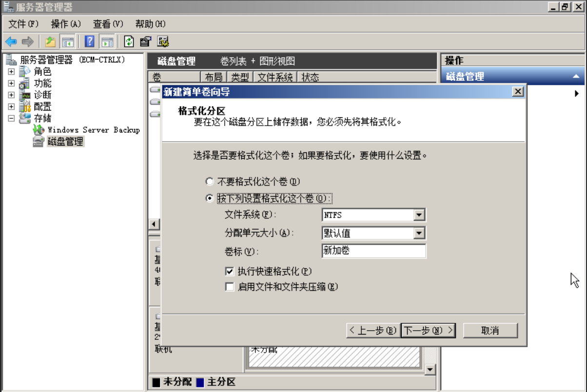Select the 功能 node in tree

[x=42, y=83]
